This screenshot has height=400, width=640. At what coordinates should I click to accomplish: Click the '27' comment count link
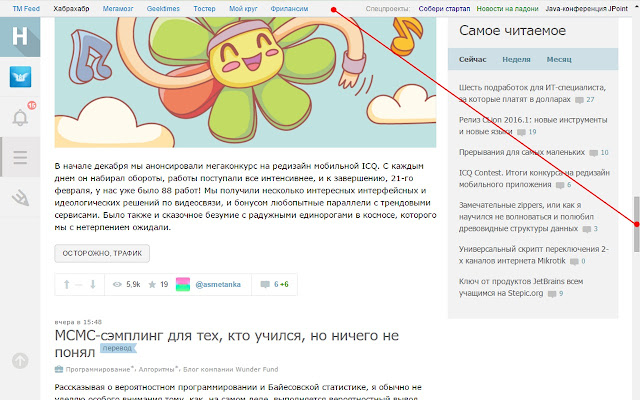click(x=590, y=100)
